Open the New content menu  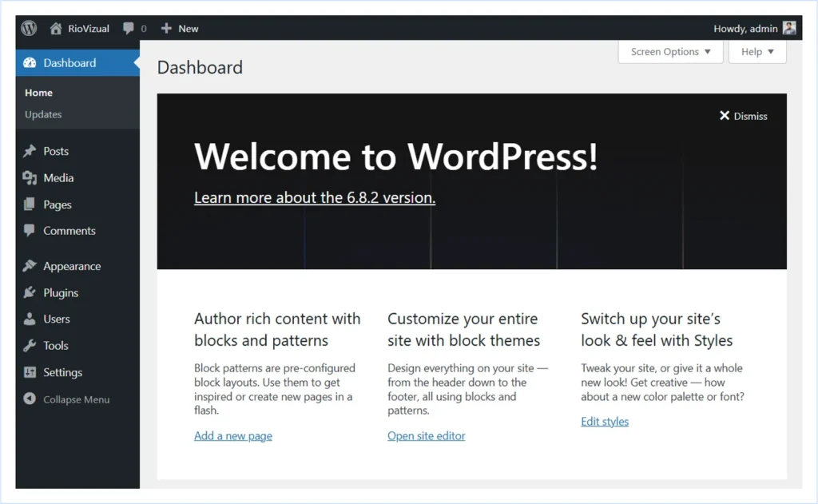(179, 28)
